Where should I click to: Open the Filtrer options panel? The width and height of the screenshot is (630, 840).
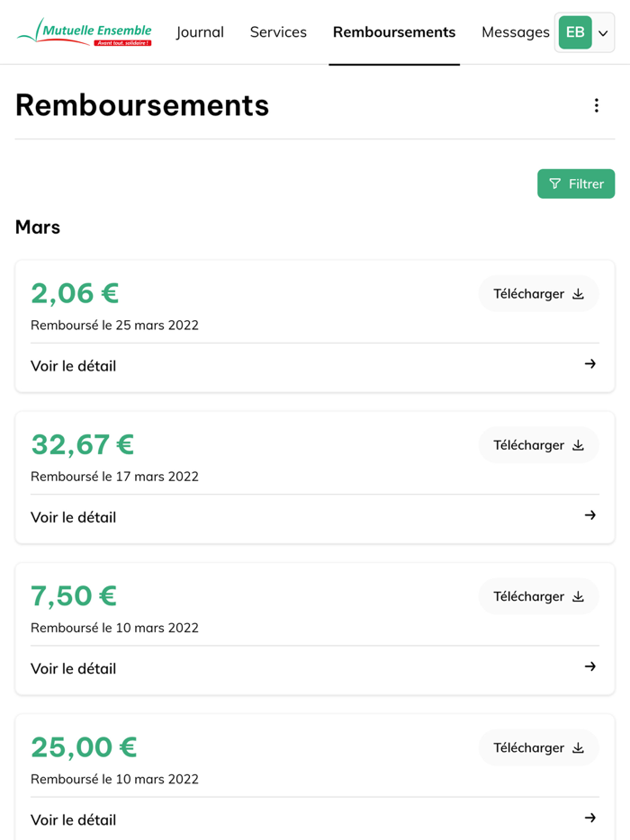point(576,183)
